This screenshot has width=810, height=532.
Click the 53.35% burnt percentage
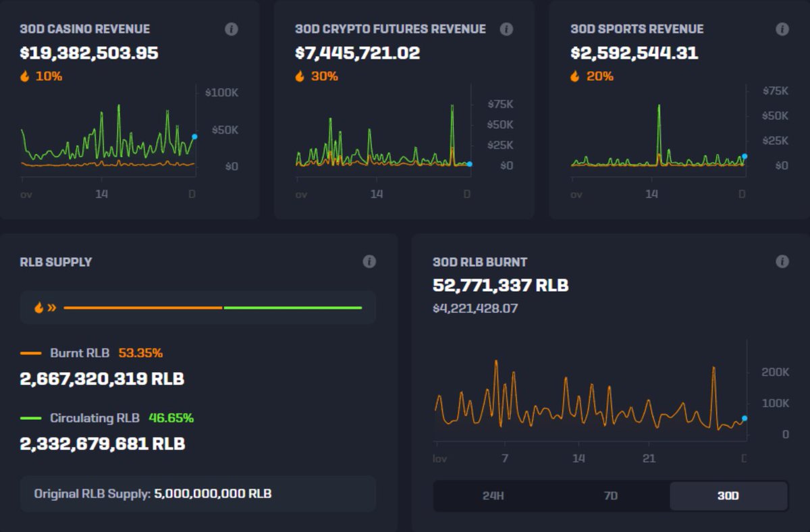click(x=140, y=353)
